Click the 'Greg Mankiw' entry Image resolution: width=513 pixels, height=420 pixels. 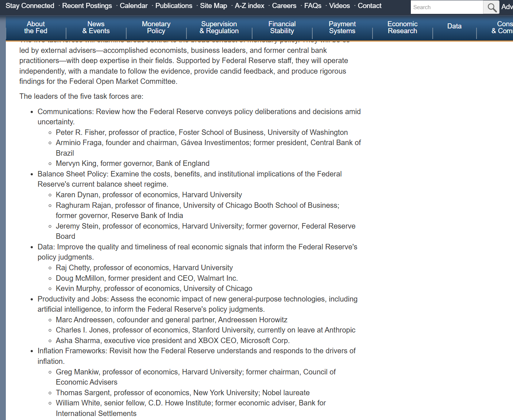(x=196, y=377)
